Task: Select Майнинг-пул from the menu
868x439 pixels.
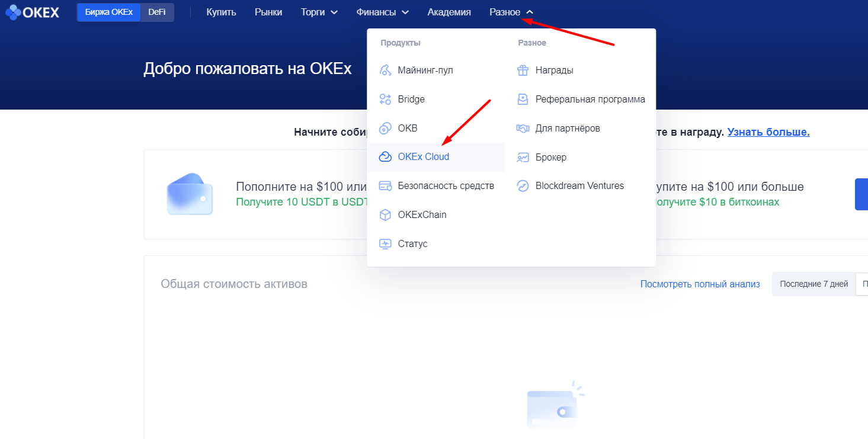Action: pyautogui.click(x=436, y=71)
